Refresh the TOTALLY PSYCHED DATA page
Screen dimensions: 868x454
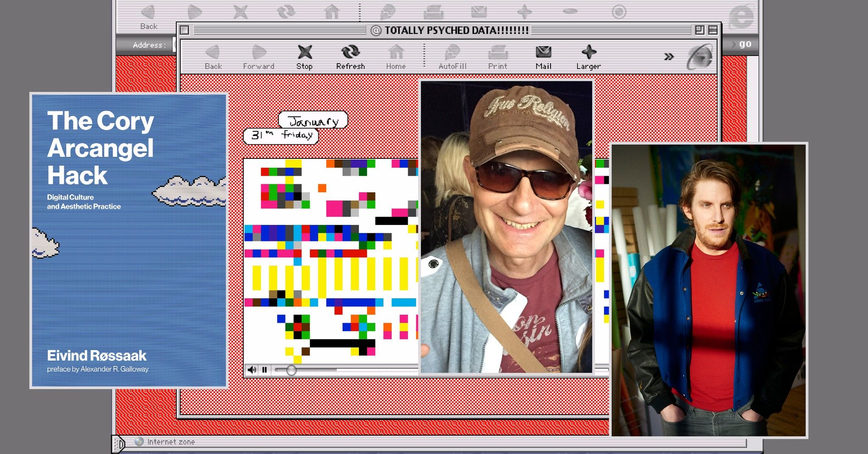351,57
